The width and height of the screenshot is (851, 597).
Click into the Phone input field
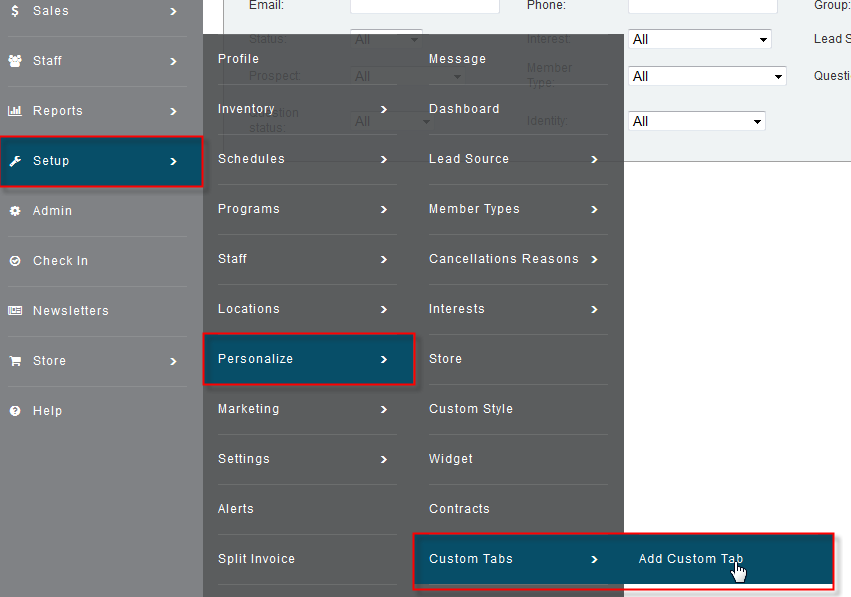[702, 6]
